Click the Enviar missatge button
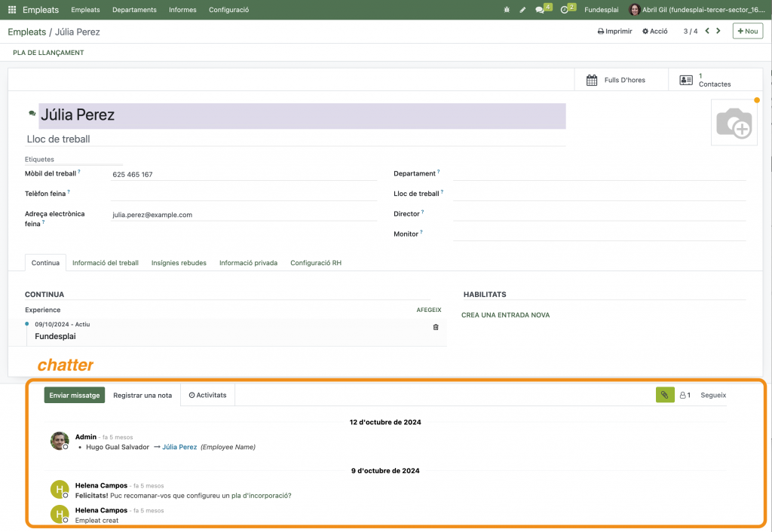The width and height of the screenshot is (772, 532). point(74,395)
